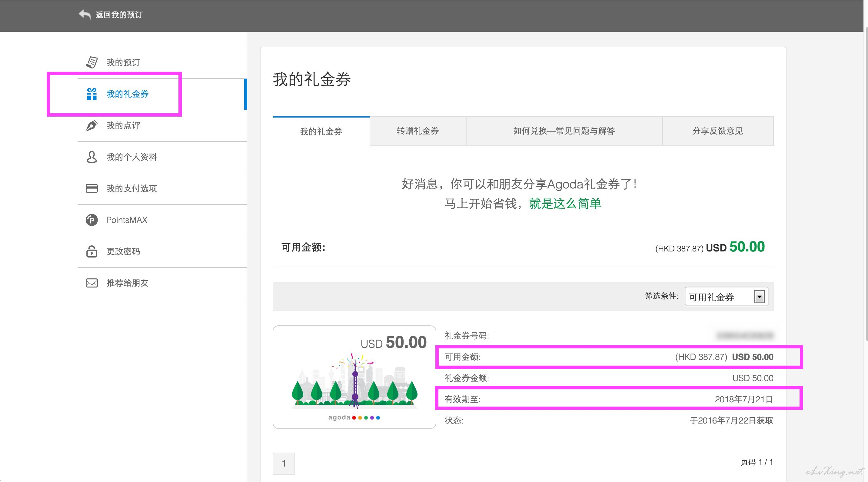Open 我的支付选项 sidebar item
868x482 pixels.
[x=162, y=189]
